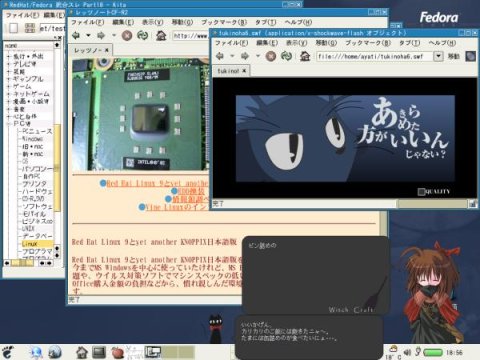Viewport: 480px width, 360px height.
Task: Toggle the QUALITY checkbox in the Flash movie
Action: click(421, 192)
